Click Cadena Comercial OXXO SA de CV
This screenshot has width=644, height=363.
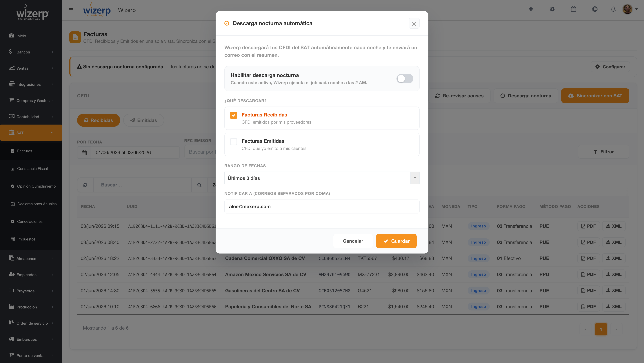click(265, 258)
